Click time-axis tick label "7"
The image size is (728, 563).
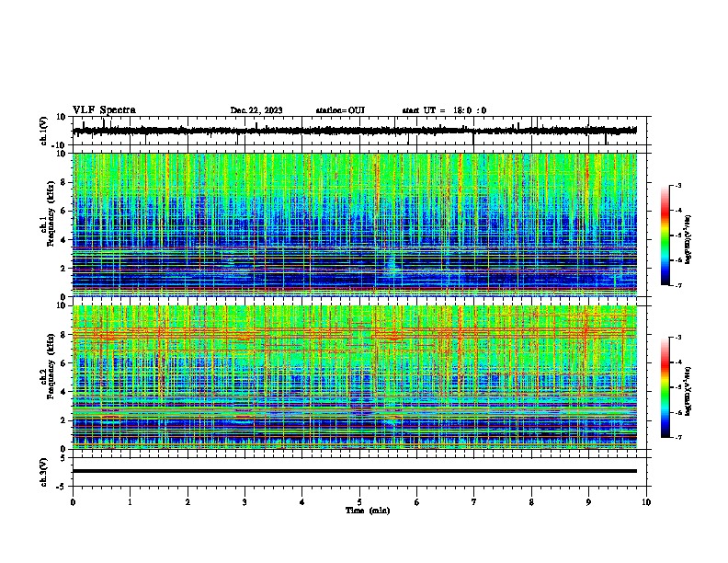(474, 502)
